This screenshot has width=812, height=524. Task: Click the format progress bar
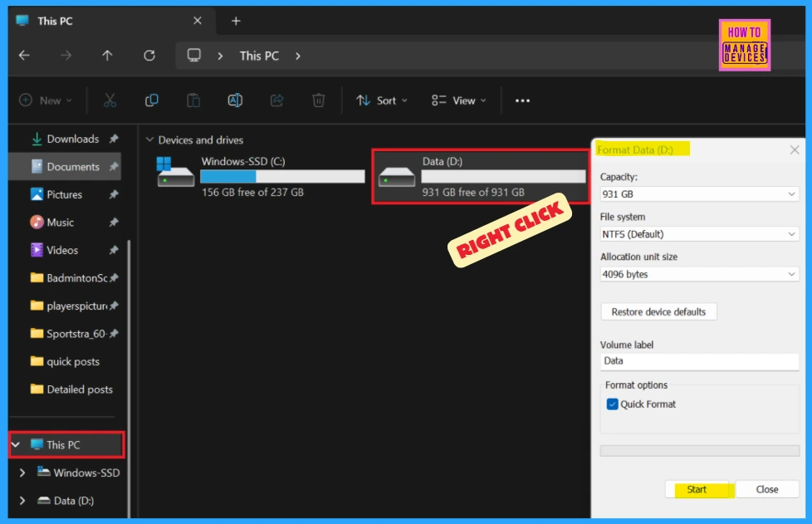(x=700, y=450)
